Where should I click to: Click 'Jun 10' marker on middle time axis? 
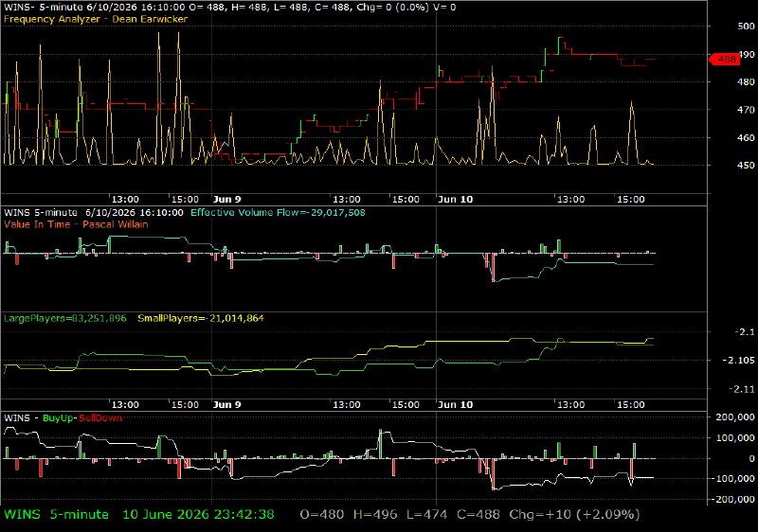pos(455,404)
